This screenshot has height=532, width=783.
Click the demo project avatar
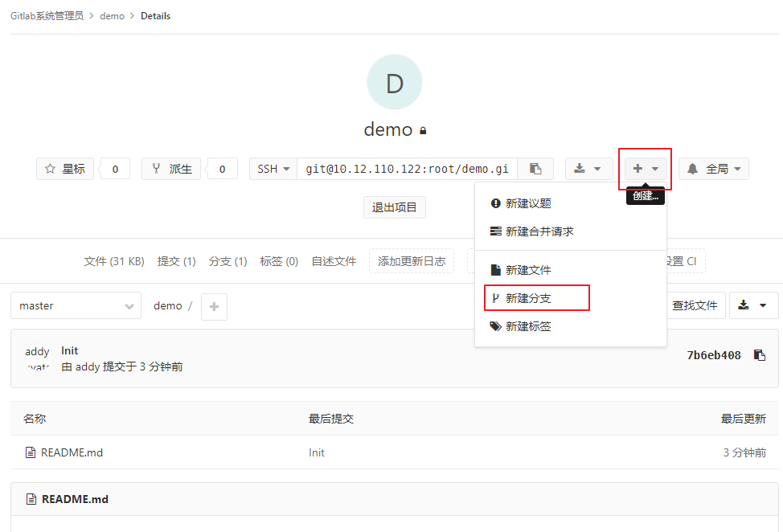[x=394, y=83]
